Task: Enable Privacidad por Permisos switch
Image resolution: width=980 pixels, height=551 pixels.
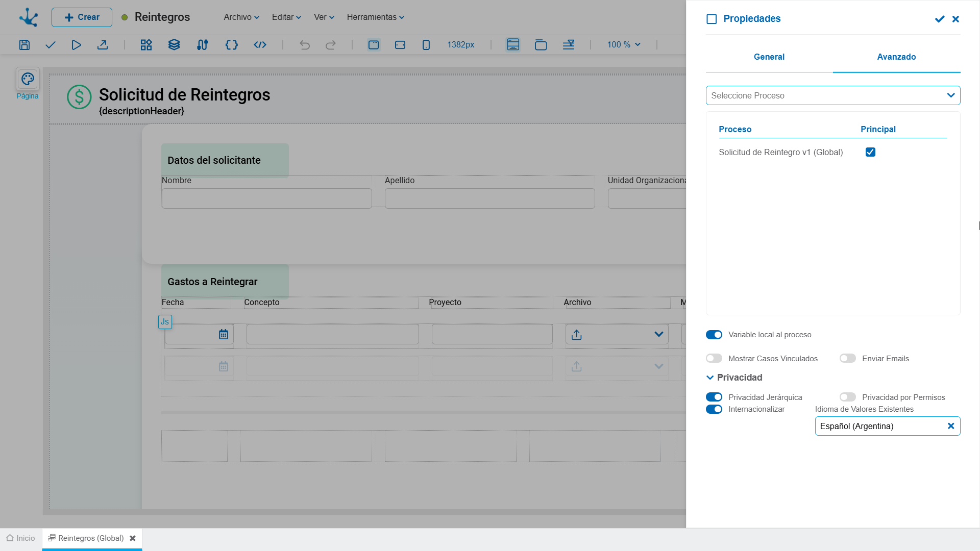Action: coord(848,397)
